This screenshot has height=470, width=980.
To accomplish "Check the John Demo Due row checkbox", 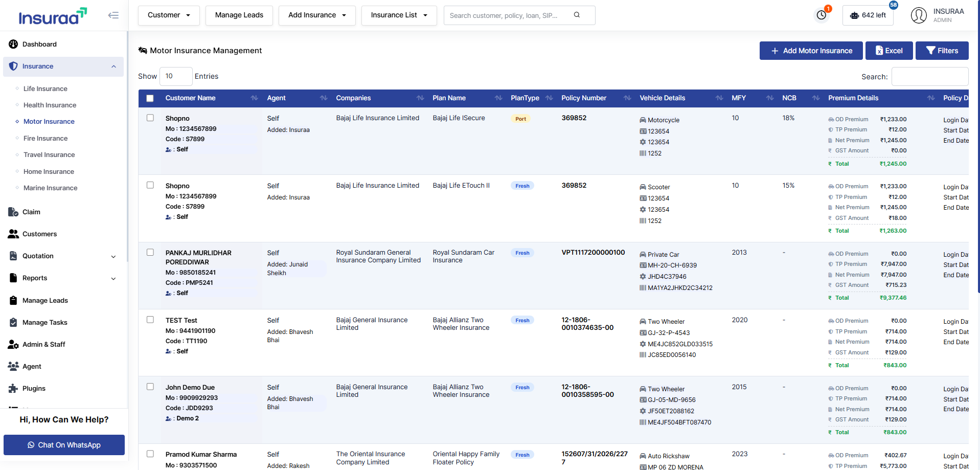I will pyautogui.click(x=150, y=387).
